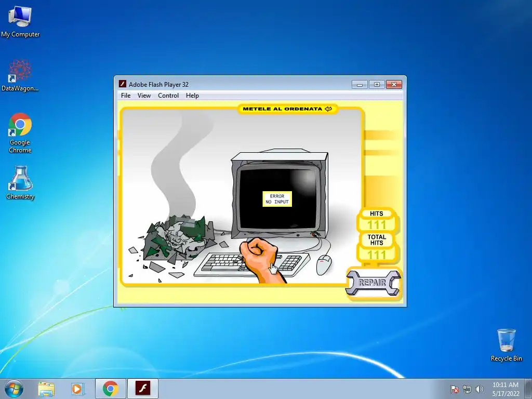The height and width of the screenshot is (399, 532).
Task: Maximize the Adobe Flash Player window
Action: (377, 85)
